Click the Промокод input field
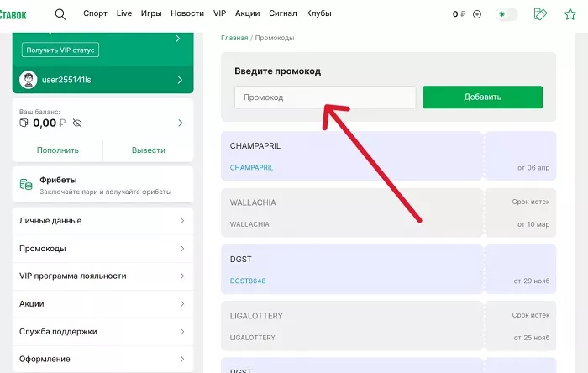588x373 pixels. [325, 97]
